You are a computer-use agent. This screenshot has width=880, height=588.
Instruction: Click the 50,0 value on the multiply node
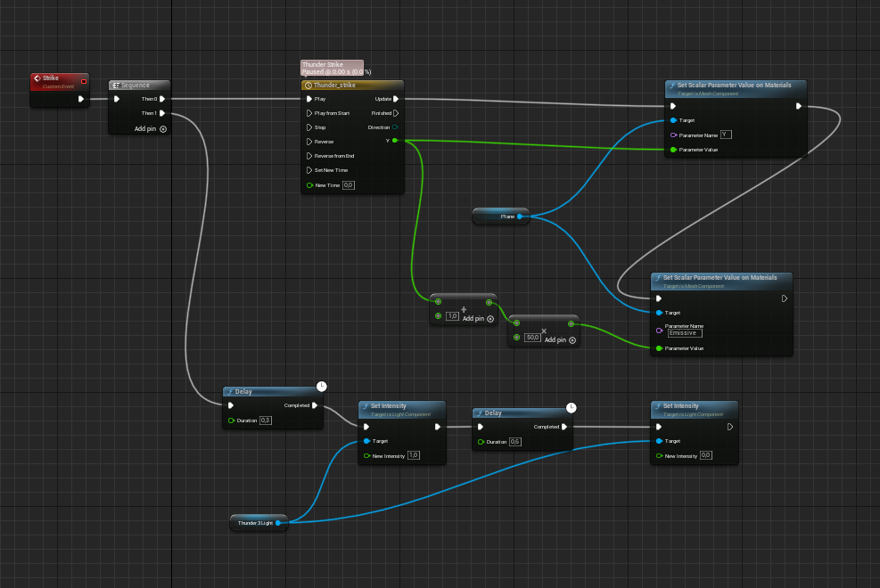pos(533,338)
